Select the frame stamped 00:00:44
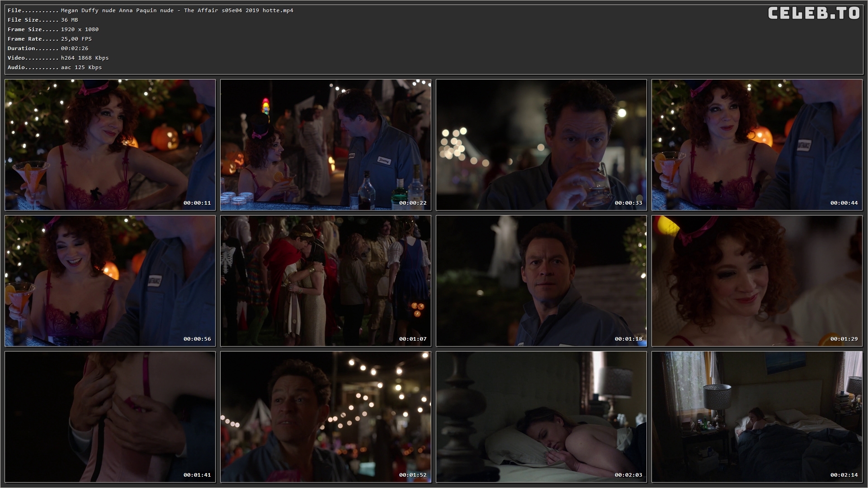868x488 pixels. [x=757, y=145]
